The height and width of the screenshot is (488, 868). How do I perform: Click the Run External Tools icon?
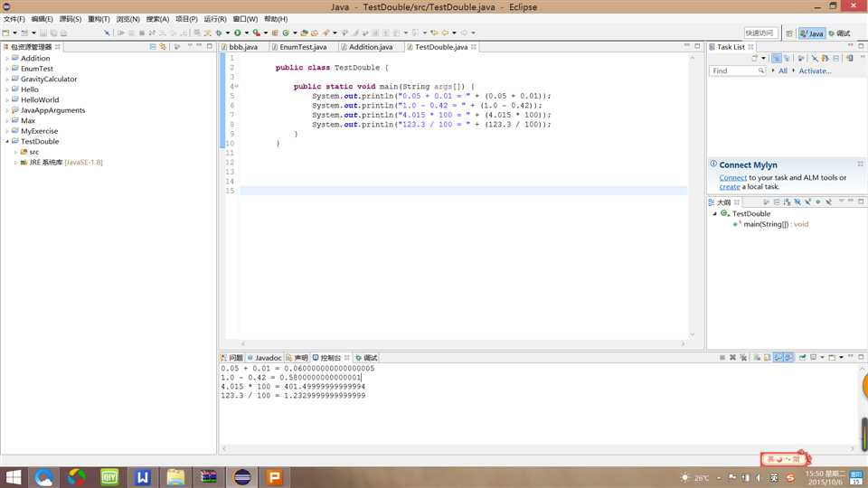(256, 33)
